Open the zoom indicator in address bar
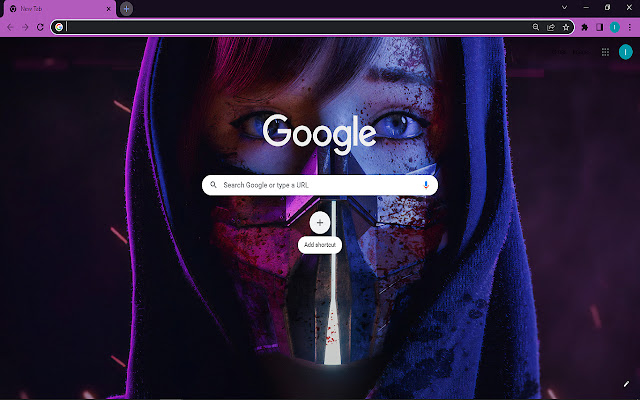The height and width of the screenshot is (400, 640). point(536,27)
